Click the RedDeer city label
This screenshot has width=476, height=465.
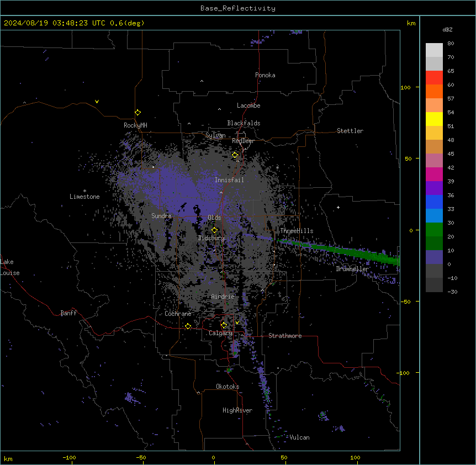tap(243, 141)
